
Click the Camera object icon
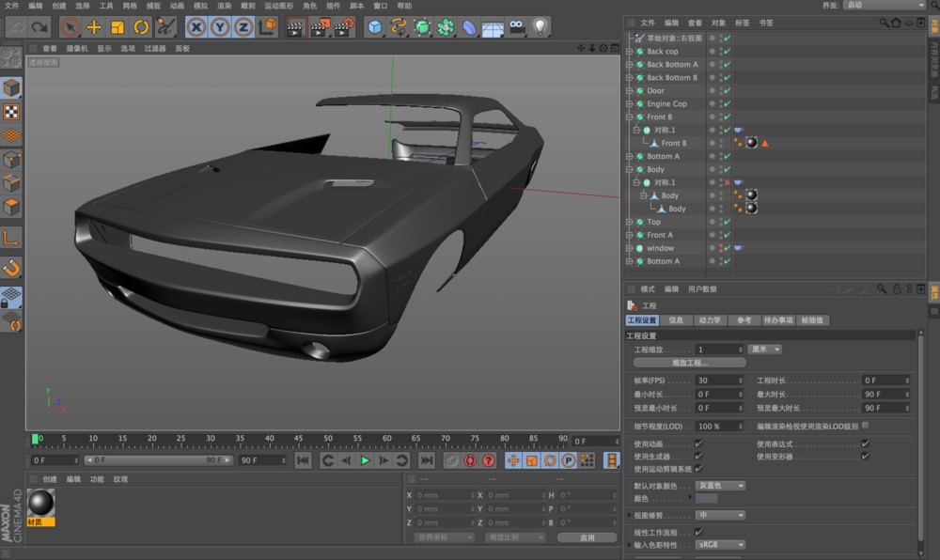[516, 27]
